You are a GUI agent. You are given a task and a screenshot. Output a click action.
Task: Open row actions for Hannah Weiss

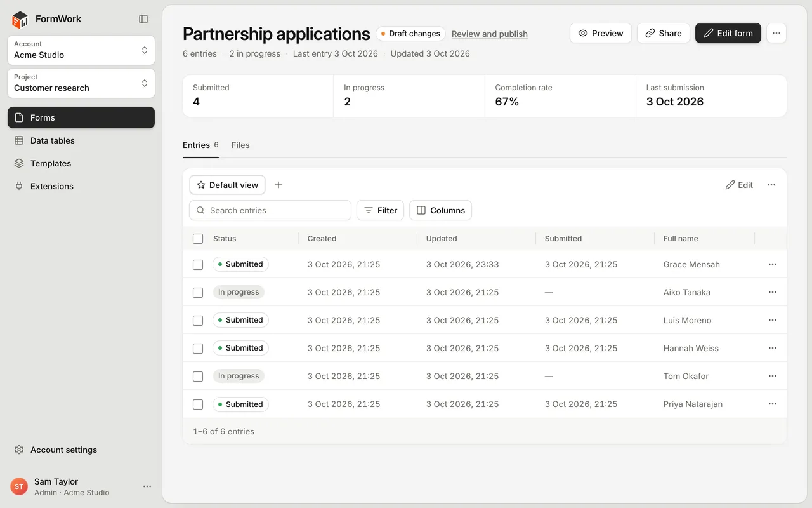pyautogui.click(x=773, y=348)
